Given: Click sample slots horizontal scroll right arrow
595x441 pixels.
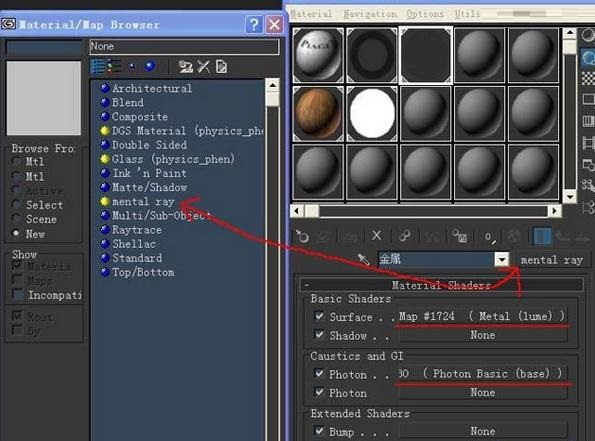Looking at the screenshot, I should (x=554, y=211).
